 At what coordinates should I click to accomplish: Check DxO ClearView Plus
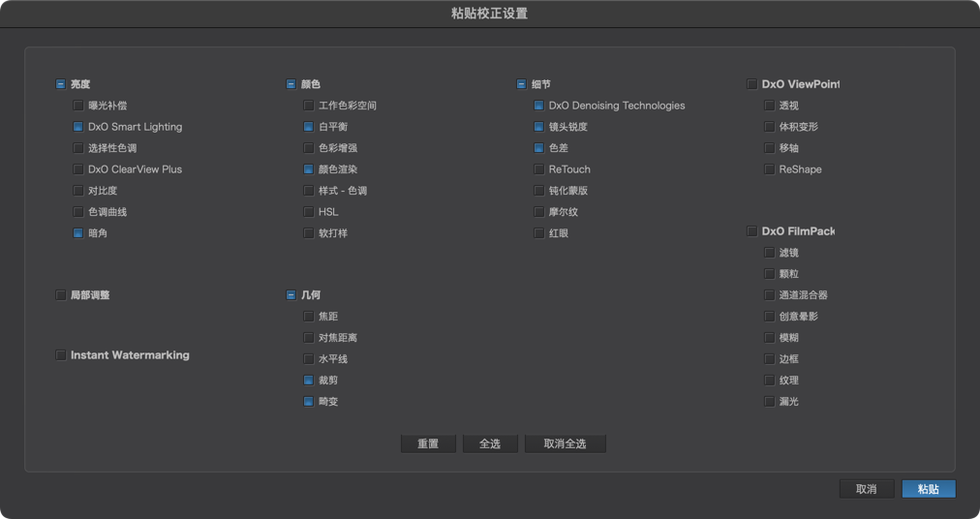point(78,169)
